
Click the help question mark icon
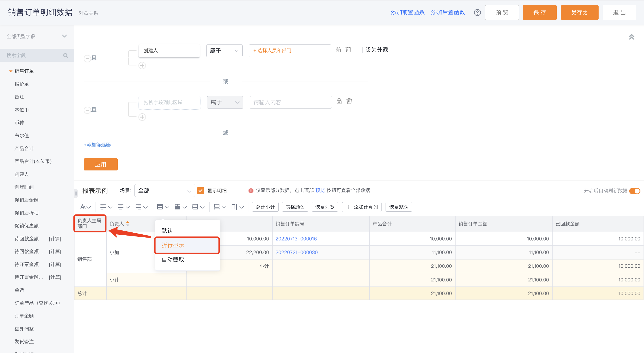477,13
